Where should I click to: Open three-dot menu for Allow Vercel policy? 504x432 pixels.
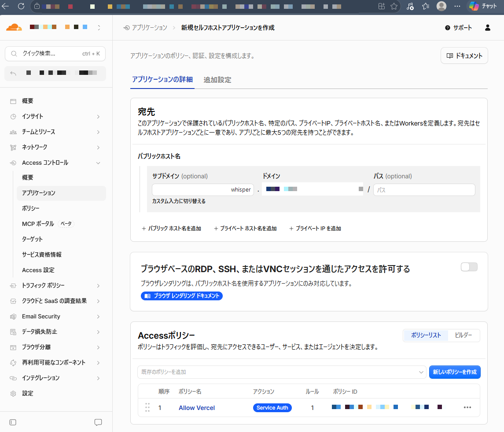coord(467,407)
